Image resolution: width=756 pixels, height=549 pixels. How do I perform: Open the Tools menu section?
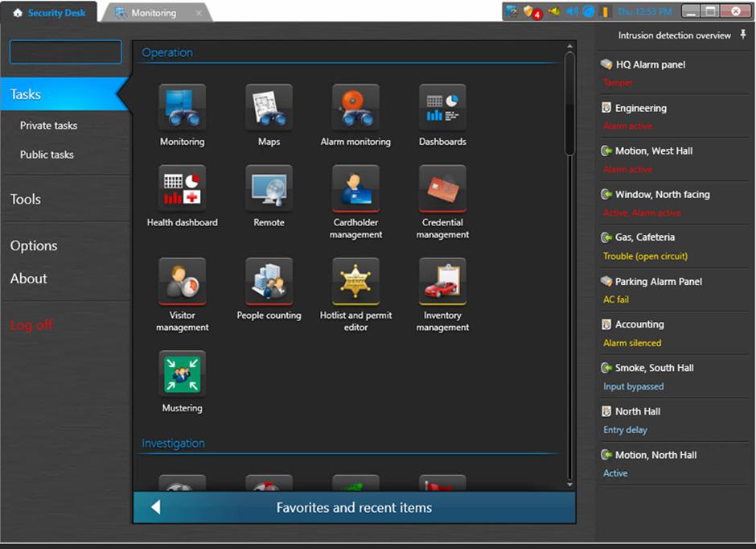click(x=26, y=199)
